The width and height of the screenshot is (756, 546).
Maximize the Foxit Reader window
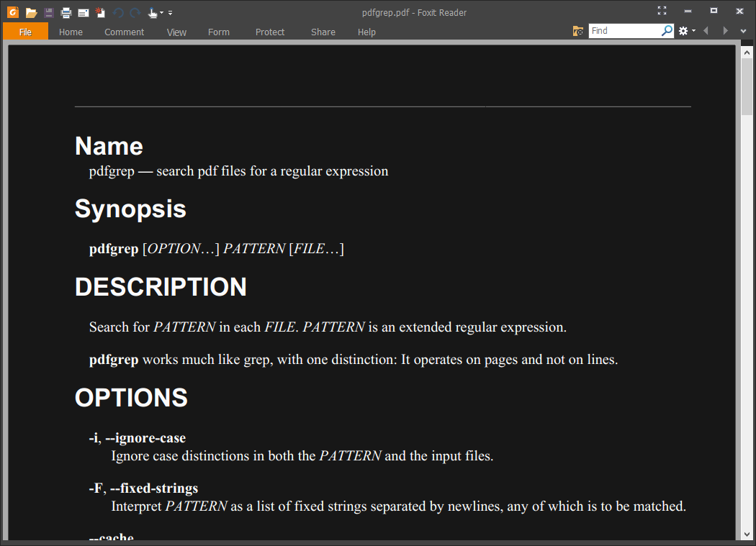(x=714, y=11)
